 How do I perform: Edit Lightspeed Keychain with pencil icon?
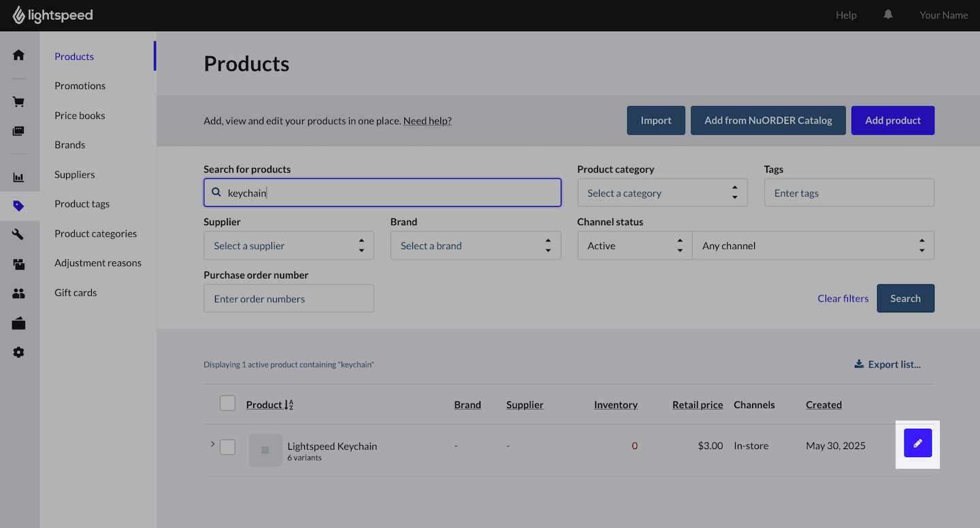pos(917,444)
